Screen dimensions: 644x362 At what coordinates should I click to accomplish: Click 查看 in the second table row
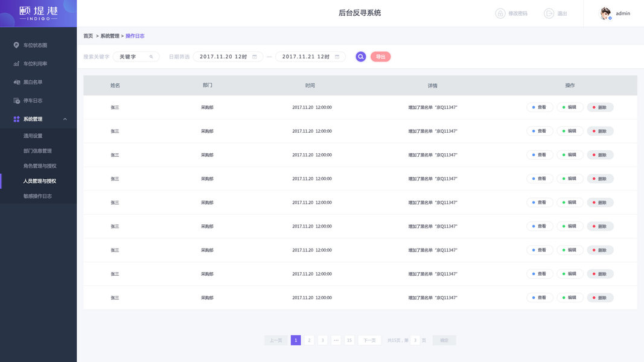[540, 131]
